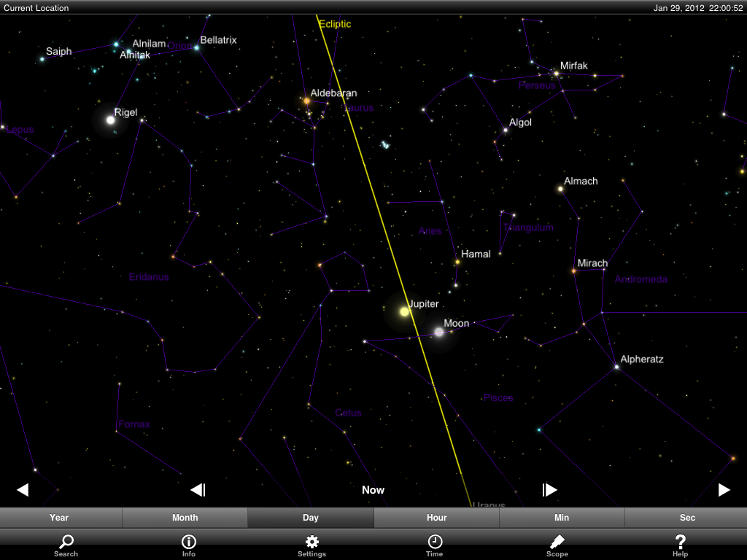Tap the Time clock icon
The height and width of the screenshot is (560, 747).
coord(434,545)
